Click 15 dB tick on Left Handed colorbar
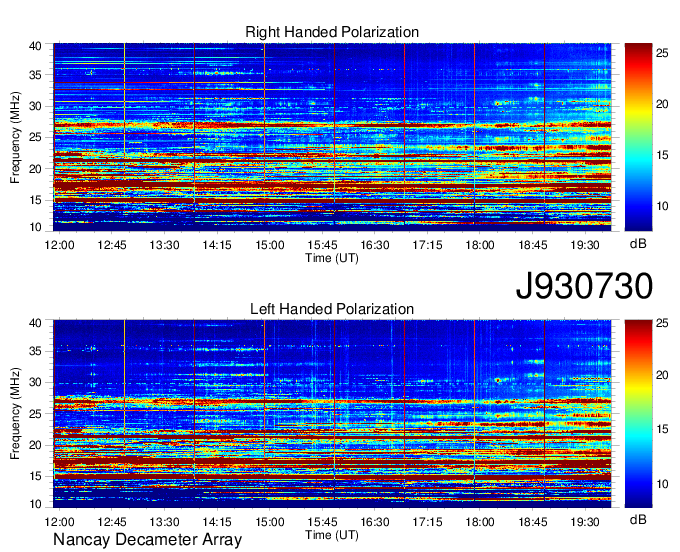 tap(662, 429)
